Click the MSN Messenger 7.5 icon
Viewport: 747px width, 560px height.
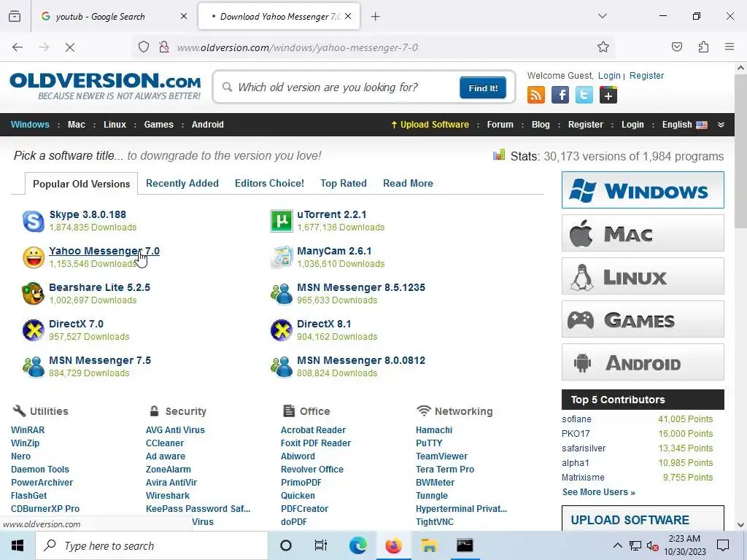click(34, 367)
